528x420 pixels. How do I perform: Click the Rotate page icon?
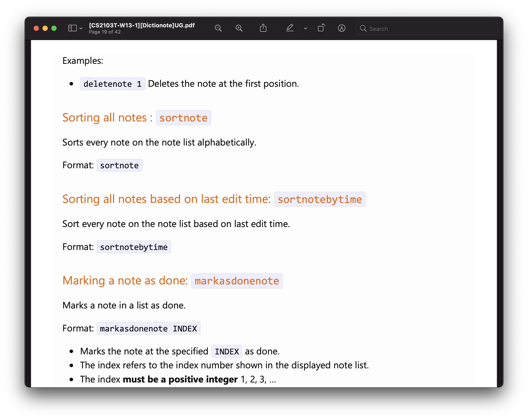click(x=321, y=28)
